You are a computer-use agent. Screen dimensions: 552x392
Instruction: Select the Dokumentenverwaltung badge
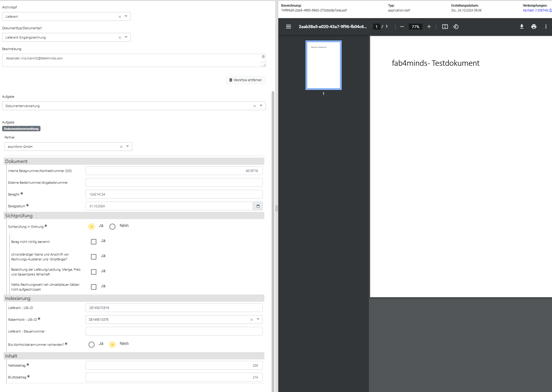point(21,128)
